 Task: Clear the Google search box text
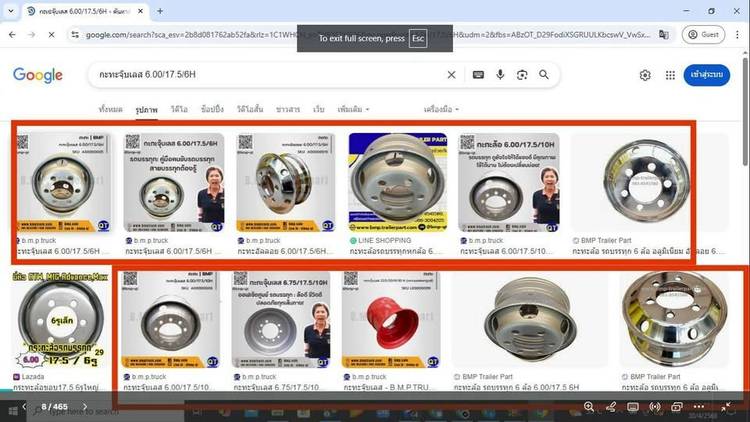click(x=451, y=75)
